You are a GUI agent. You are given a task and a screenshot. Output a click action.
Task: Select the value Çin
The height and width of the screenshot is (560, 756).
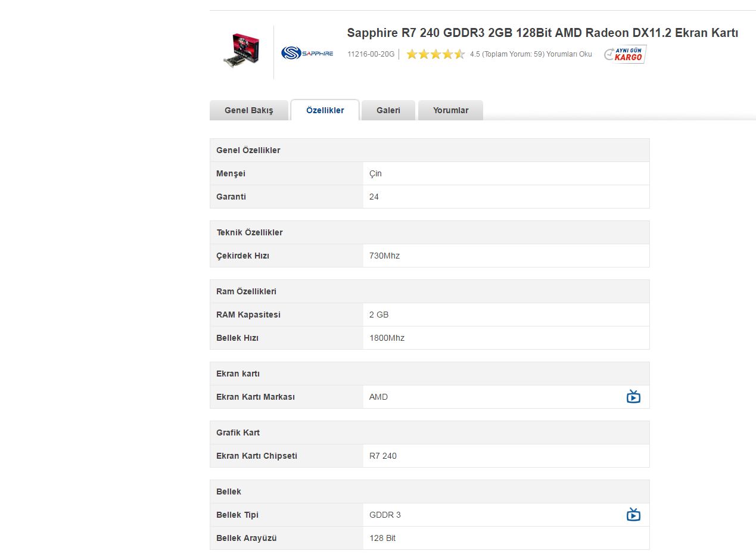tap(375, 173)
